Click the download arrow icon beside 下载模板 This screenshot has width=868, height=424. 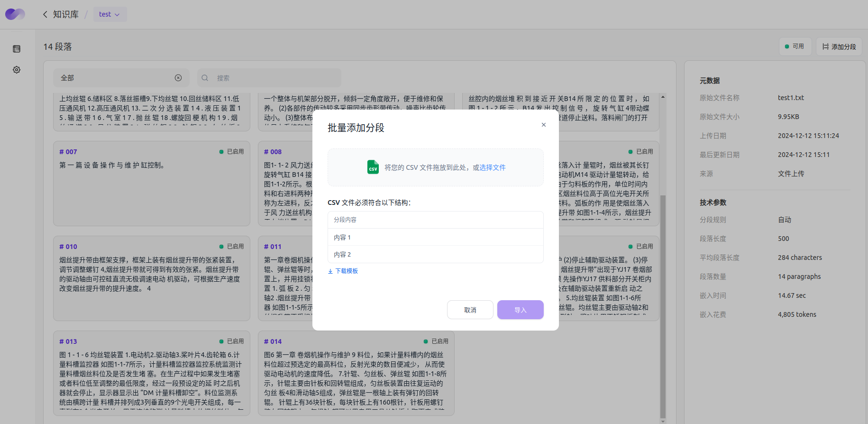point(330,271)
